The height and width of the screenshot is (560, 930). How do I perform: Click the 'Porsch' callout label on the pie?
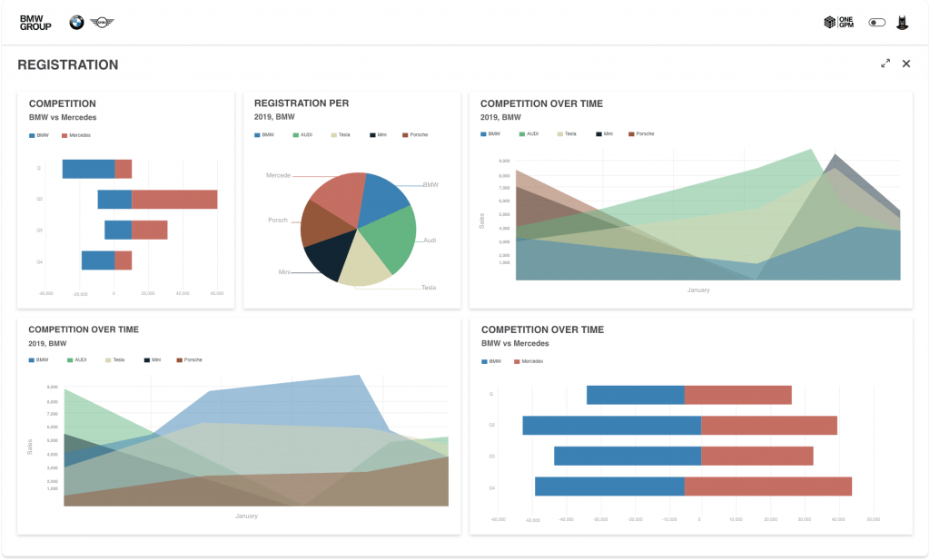pyautogui.click(x=278, y=221)
